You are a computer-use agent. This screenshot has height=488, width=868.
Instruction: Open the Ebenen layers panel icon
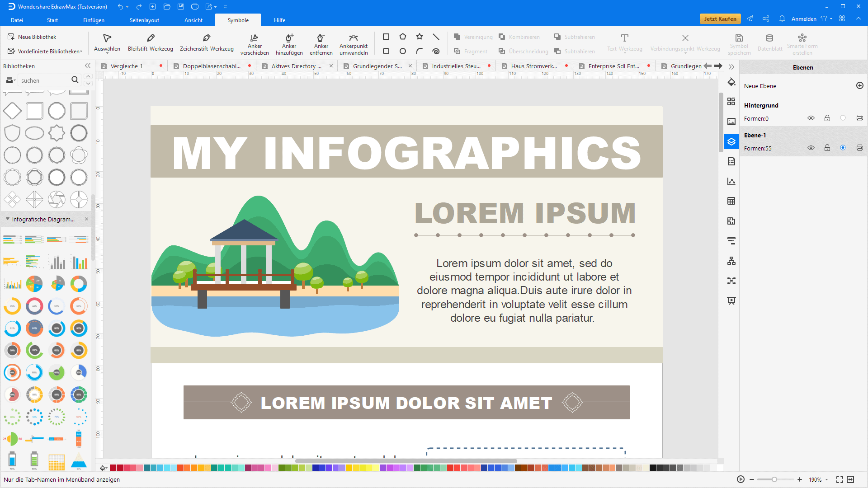tap(731, 141)
